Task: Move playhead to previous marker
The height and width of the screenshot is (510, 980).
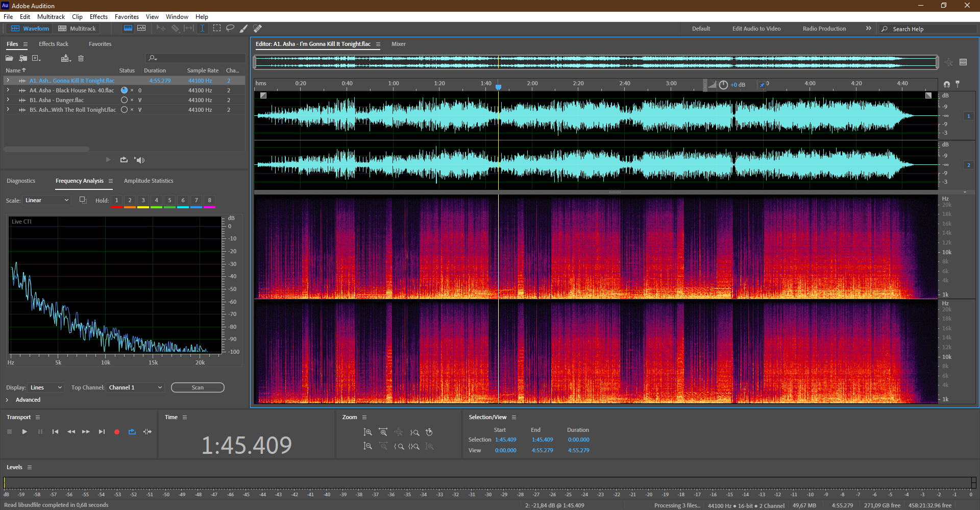Action: (x=55, y=432)
